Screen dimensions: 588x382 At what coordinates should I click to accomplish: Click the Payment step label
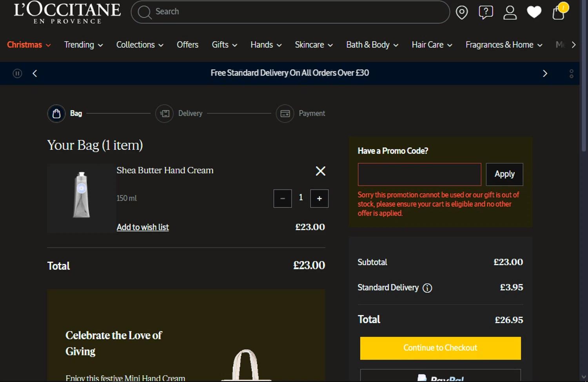(312, 113)
